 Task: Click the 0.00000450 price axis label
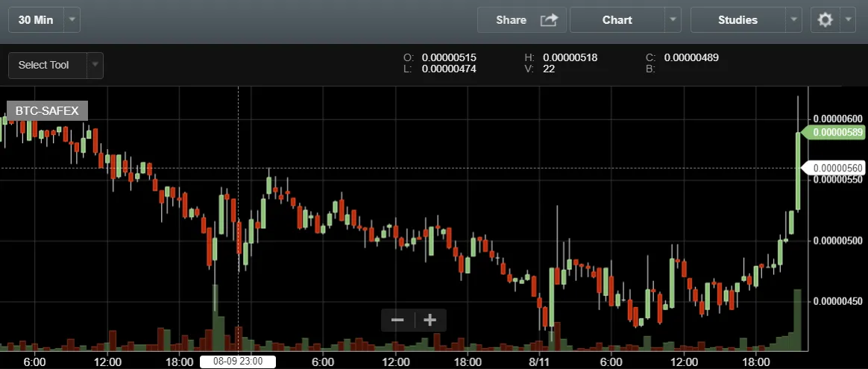point(838,301)
